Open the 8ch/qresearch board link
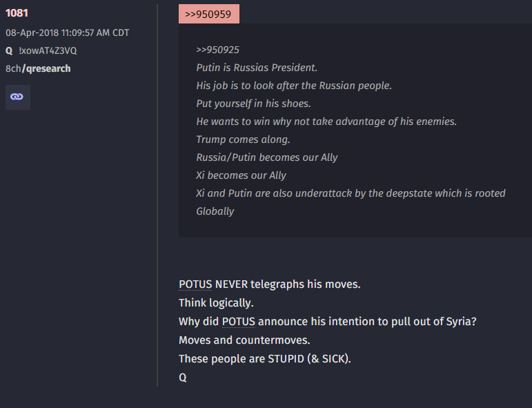 [38, 68]
